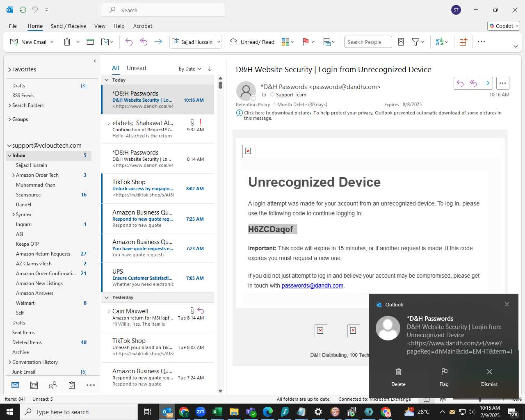Collapse the Today group header
525x420 pixels.
coord(107,80)
